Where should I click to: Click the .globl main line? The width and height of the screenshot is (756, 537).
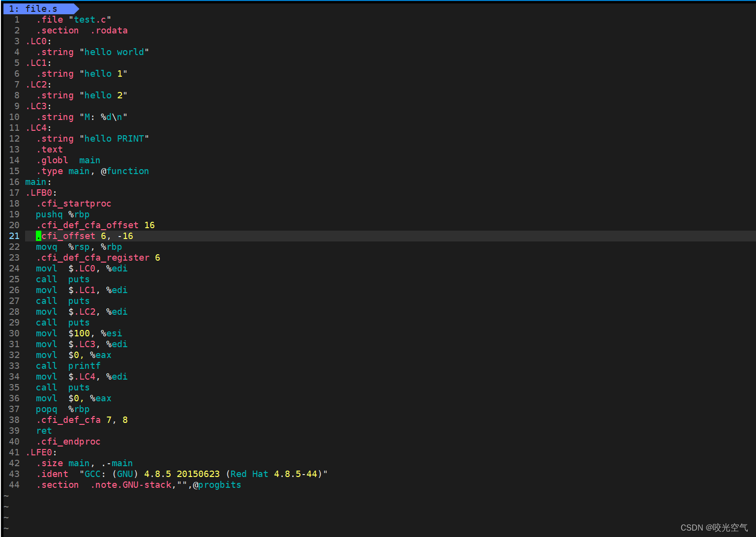click(68, 160)
